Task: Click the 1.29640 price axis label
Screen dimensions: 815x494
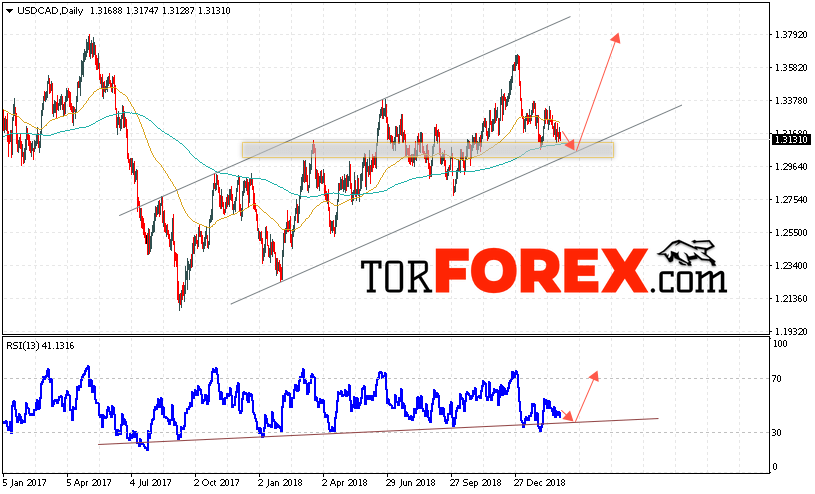Action: point(791,166)
